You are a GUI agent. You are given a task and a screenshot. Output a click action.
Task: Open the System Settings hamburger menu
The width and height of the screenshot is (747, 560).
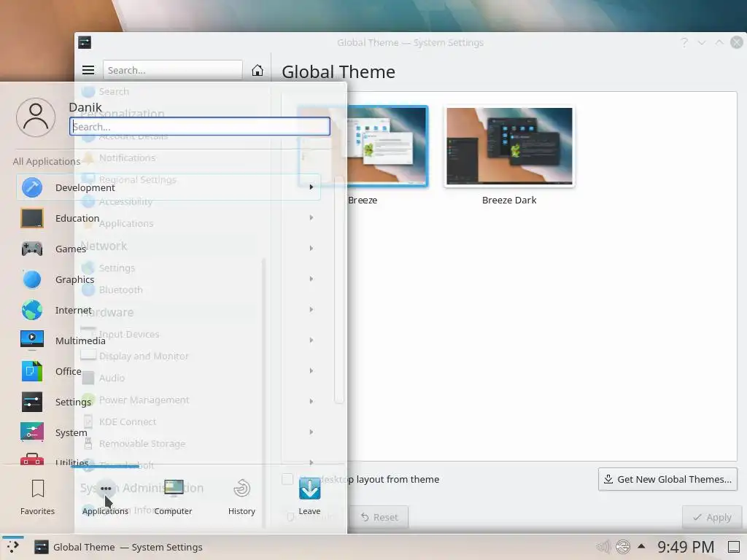click(x=88, y=70)
